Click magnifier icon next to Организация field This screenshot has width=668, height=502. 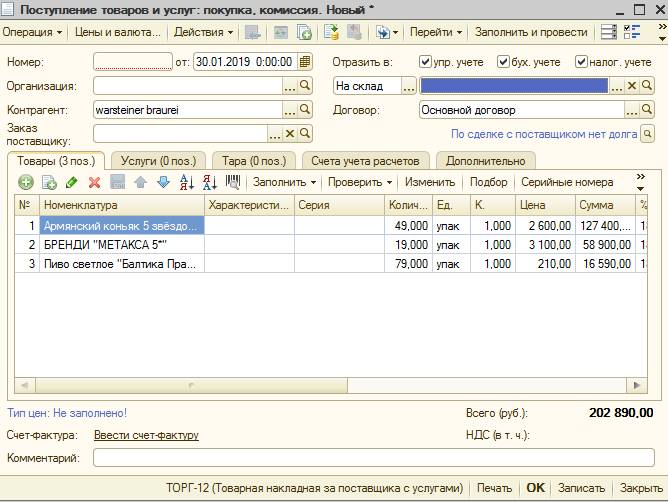click(x=305, y=86)
